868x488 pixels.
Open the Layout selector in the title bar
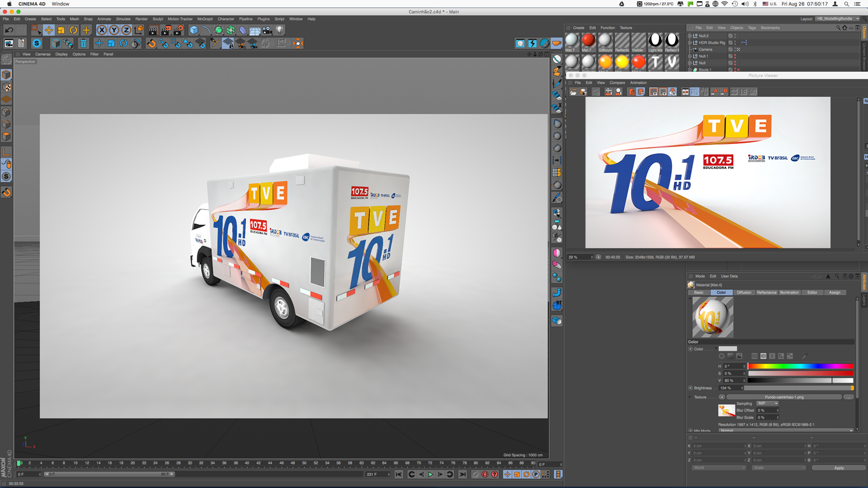tap(837, 19)
